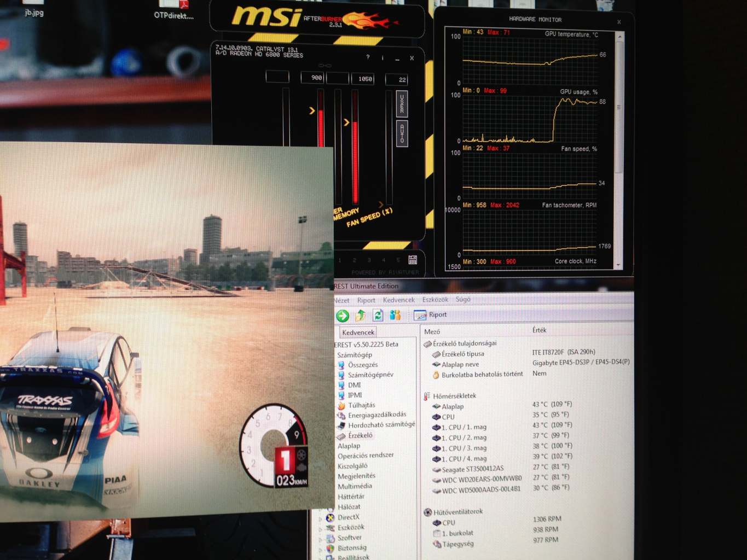The image size is (747, 560).
Task: Select Megjelenítés in the Everest tree
Action: coord(356,476)
